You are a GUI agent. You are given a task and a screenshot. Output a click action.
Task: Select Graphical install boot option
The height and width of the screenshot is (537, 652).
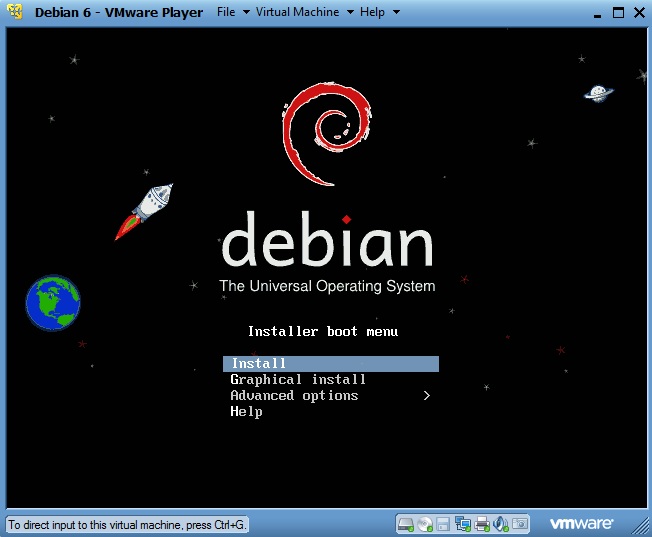tap(298, 380)
